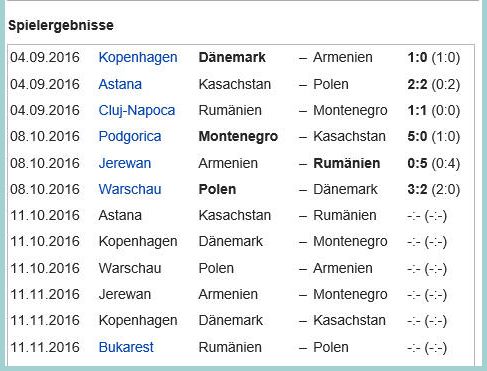
Task: Click the 2:2 (0:2) score of Kasachstan–Polen
Action: 434,84
